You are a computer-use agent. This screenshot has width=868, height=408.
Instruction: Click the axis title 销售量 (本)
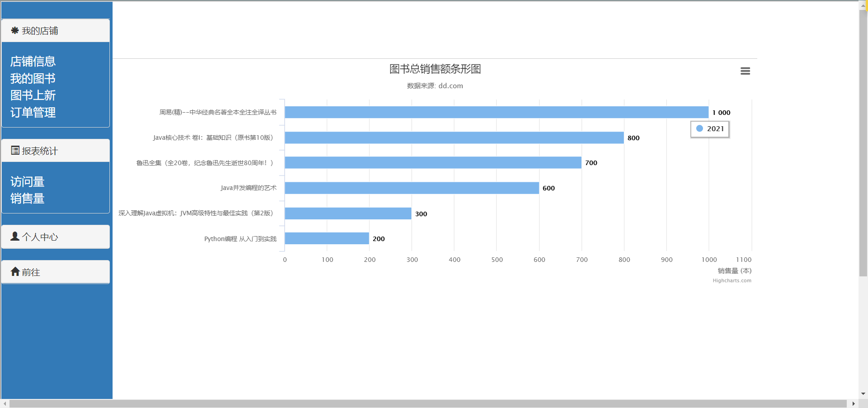pos(735,271)
